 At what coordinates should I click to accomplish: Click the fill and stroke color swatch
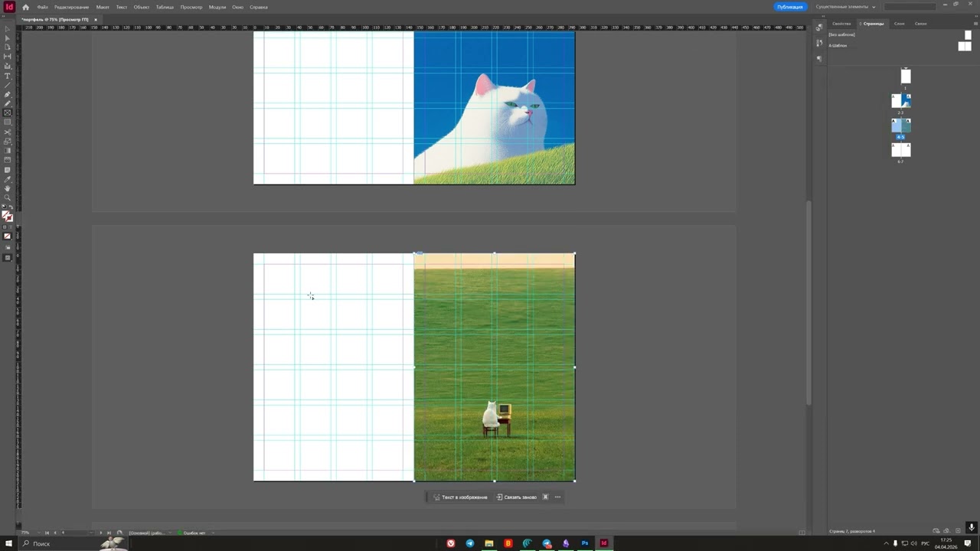(x=7, y=217)
